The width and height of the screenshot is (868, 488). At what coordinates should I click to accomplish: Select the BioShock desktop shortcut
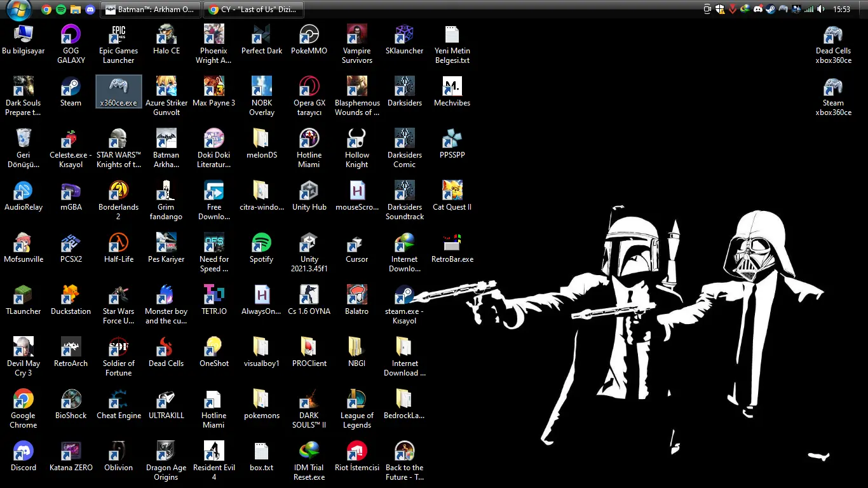point(71,404)
